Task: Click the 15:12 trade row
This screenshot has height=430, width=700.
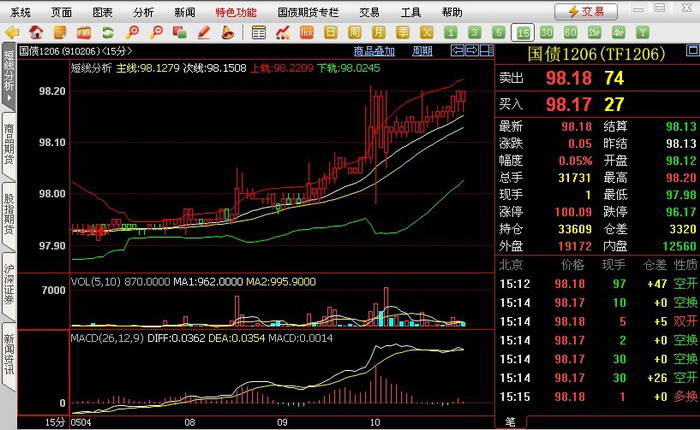Action: click(598, 284)
